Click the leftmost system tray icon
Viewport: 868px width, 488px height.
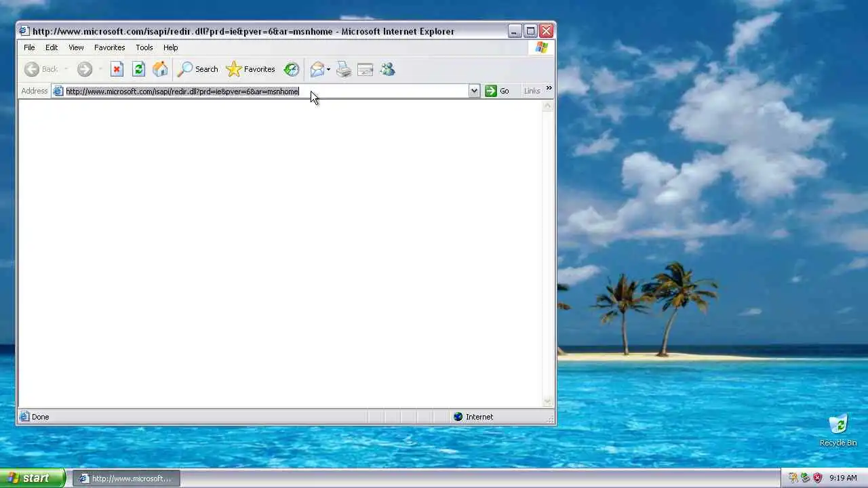(793, 478)
